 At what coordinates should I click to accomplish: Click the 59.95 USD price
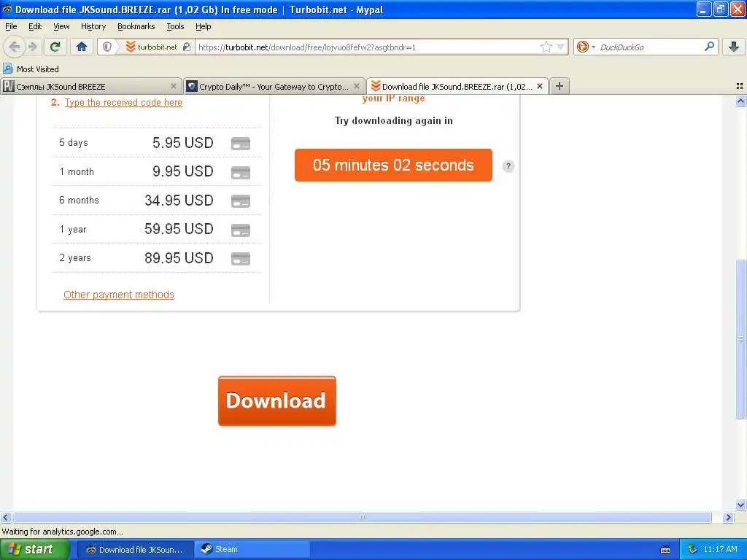pos(179,229)
